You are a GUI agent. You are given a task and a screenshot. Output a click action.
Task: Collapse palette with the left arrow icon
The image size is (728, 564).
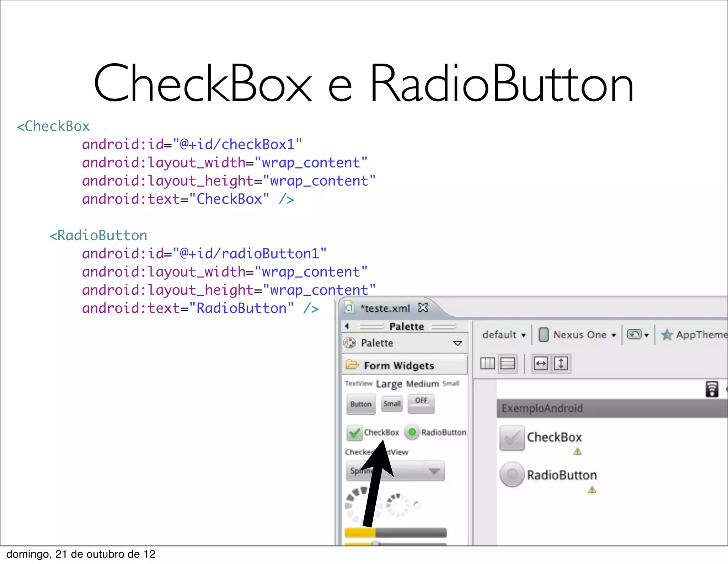(347, 326)
